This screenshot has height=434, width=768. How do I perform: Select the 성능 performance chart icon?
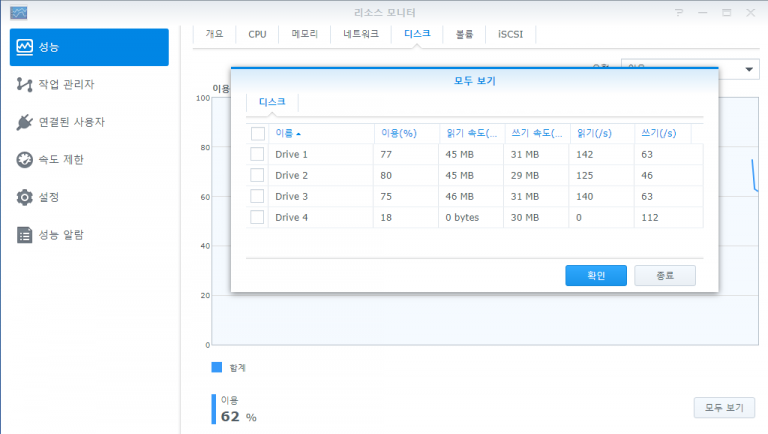pyautogui.click(x=24, y=47)
